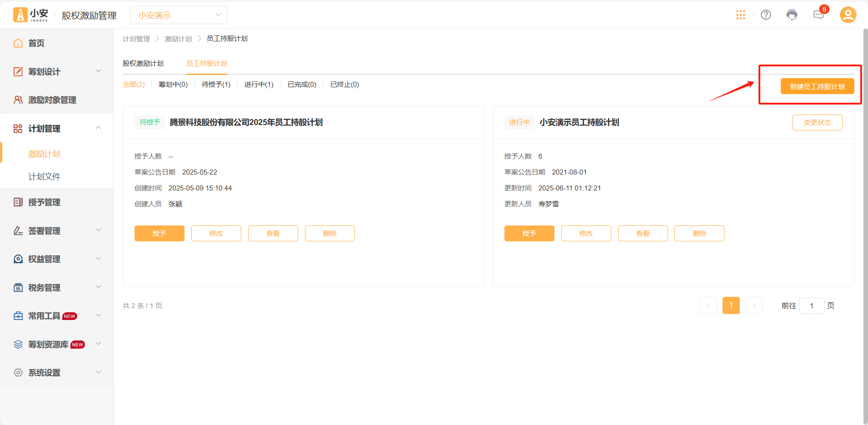The width and height of the screenshot is (868, 425).
Task: Filter by 已终止(0)
Action: tap(345, 85)
